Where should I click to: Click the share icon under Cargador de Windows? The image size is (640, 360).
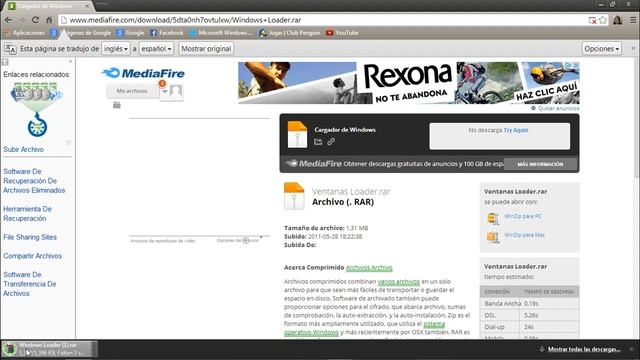tap(318, 142)
